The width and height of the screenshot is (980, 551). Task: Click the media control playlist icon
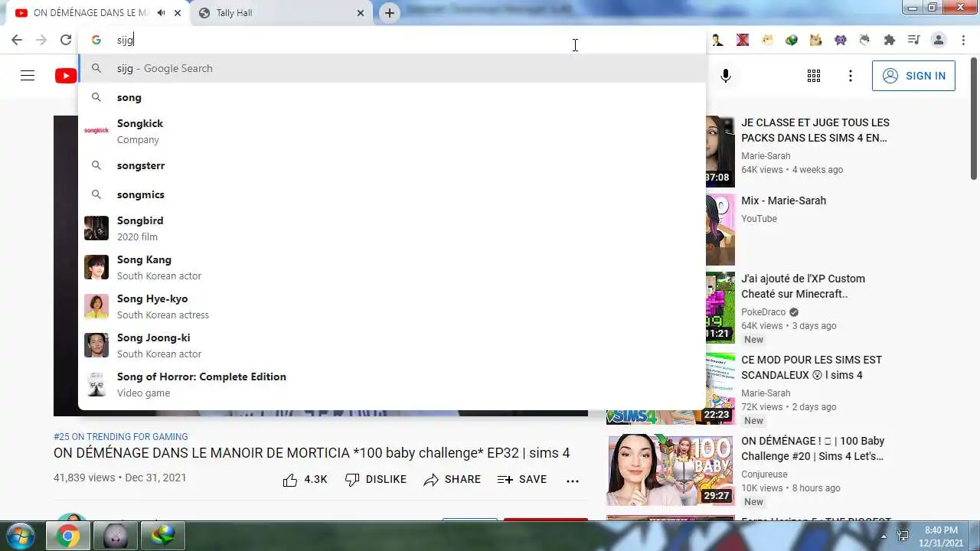[x=913, y=40]
